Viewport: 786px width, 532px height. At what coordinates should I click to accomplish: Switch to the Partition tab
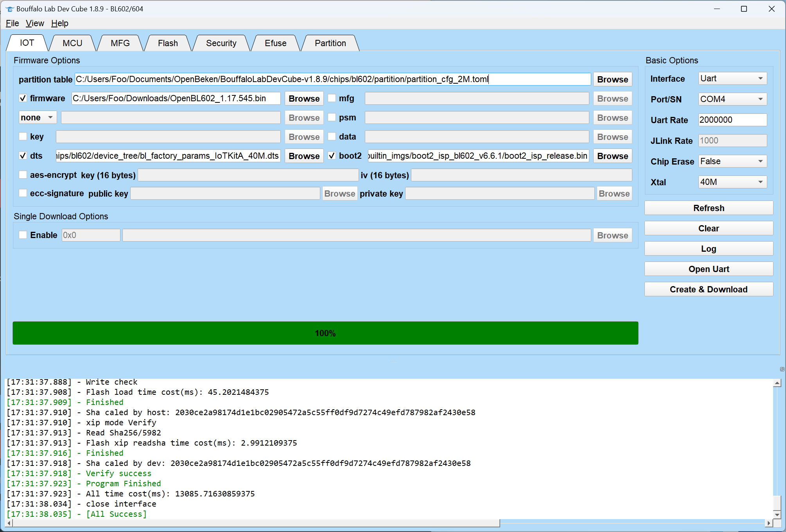coord(330,43)
